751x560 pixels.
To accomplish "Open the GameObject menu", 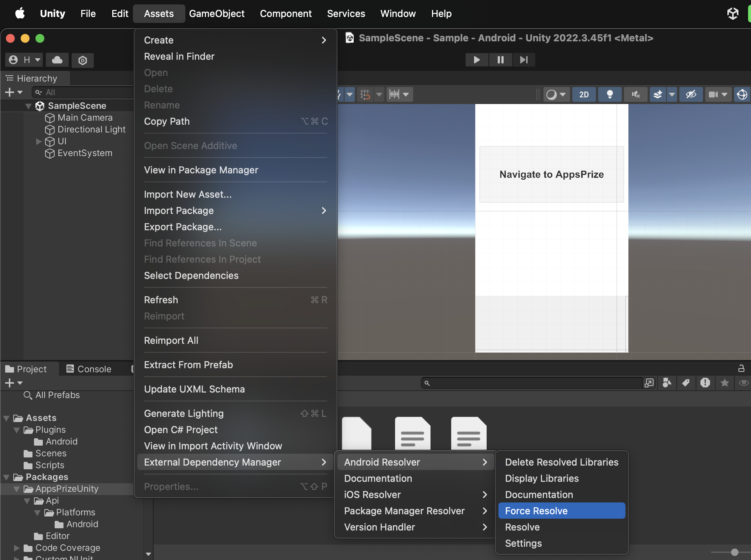I will (217, 14).
